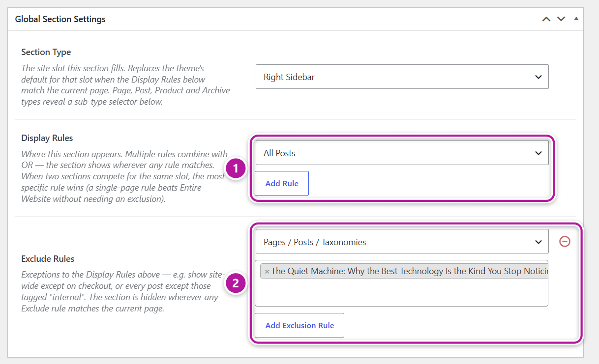
Task: Click the Display Rules label
Action: pyautogui.click(x=47, y=138)
